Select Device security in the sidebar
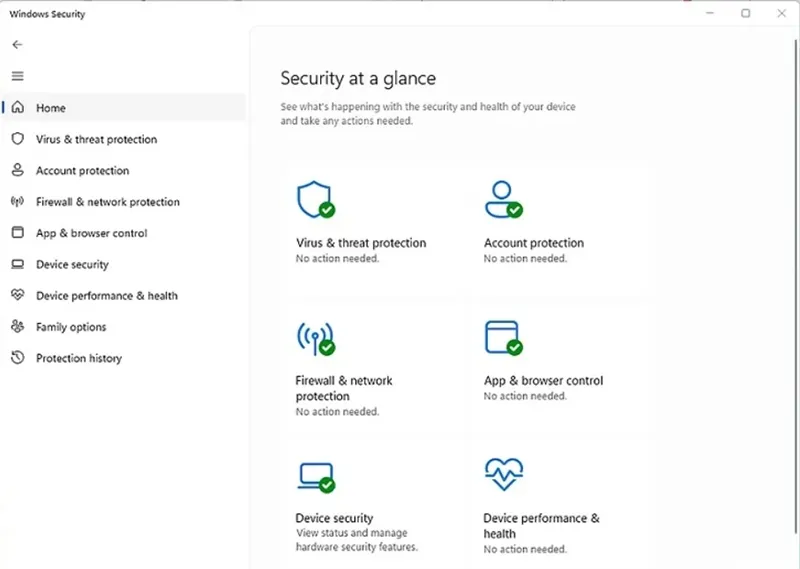 [x=72, y=265]
